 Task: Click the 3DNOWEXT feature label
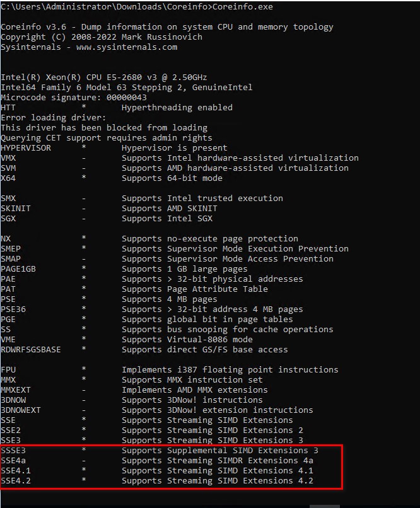coord(21,410)
